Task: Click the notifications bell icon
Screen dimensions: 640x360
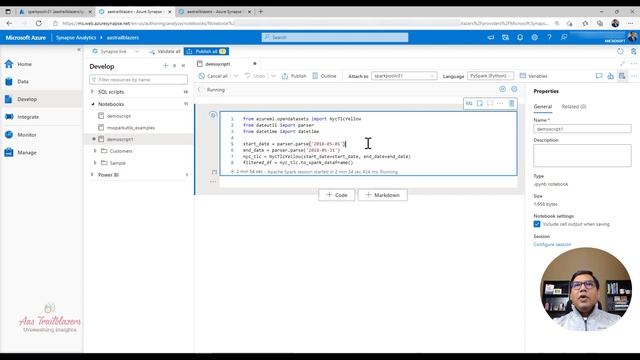Action: click(x=520, y=37)
